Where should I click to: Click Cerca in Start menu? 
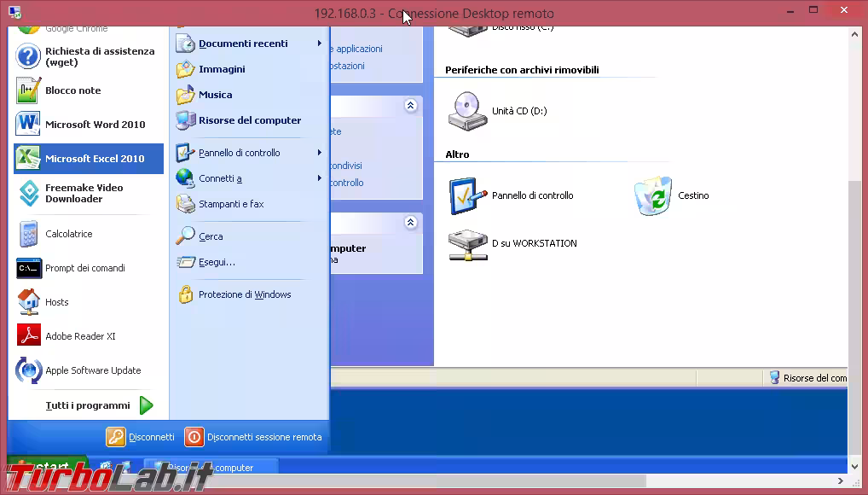211,236
